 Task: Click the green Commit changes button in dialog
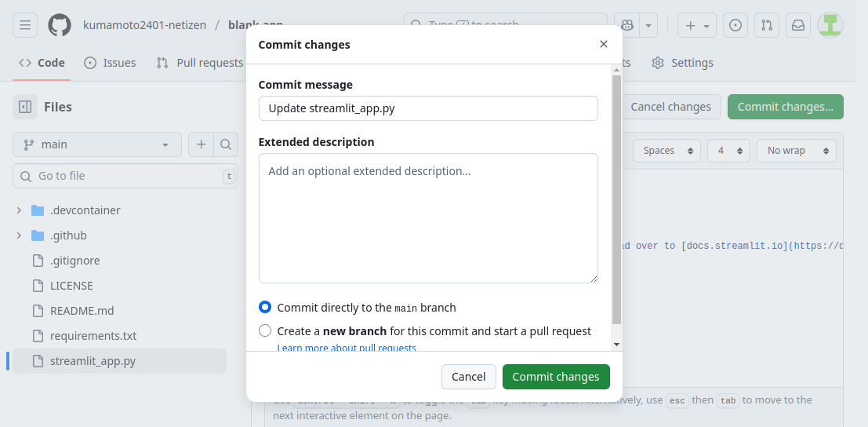(556, 377)
